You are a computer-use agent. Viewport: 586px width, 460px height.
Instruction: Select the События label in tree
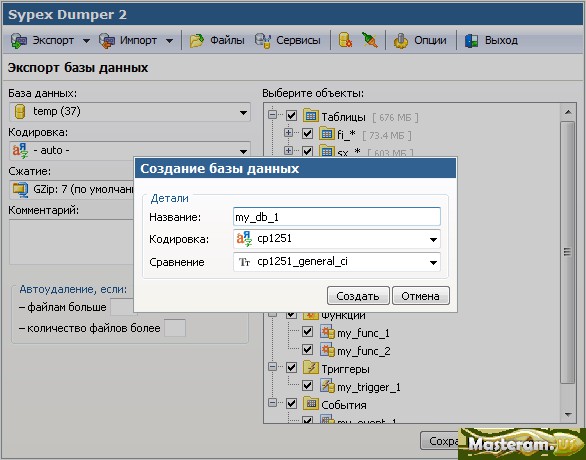click(x=344, y=405)
